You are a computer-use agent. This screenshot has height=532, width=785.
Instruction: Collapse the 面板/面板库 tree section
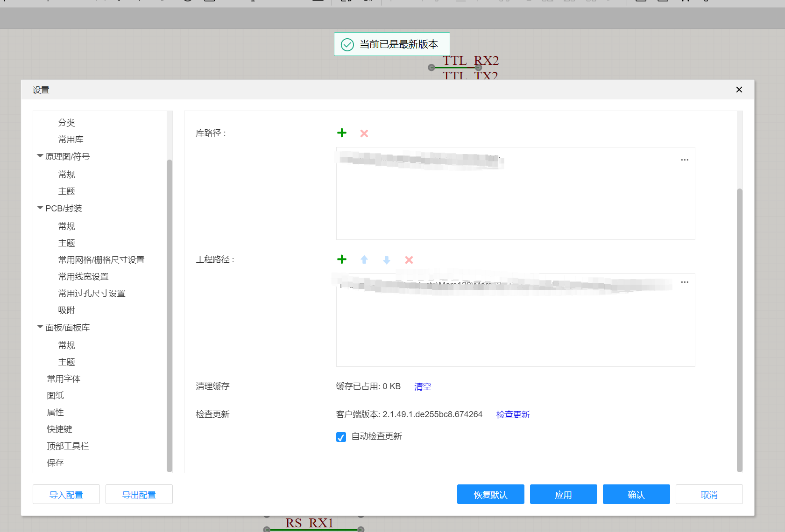pos(40,327)
